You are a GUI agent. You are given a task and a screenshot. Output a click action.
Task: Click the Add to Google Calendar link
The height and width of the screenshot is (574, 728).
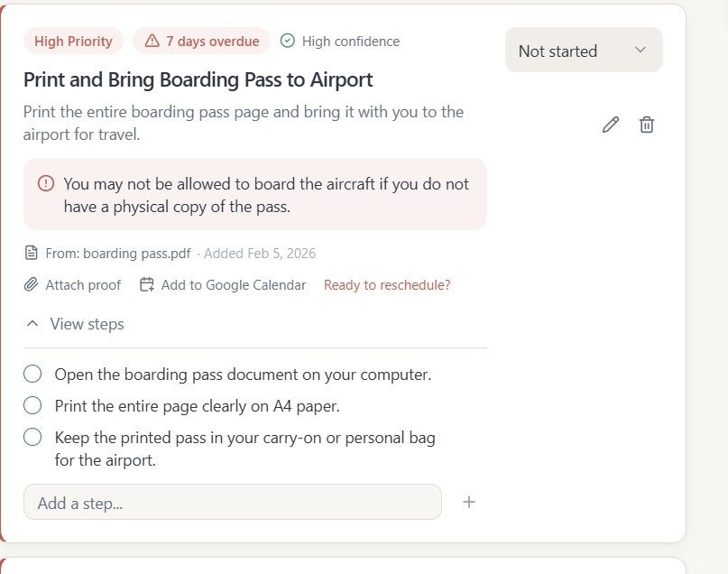[x=233, y=285]
